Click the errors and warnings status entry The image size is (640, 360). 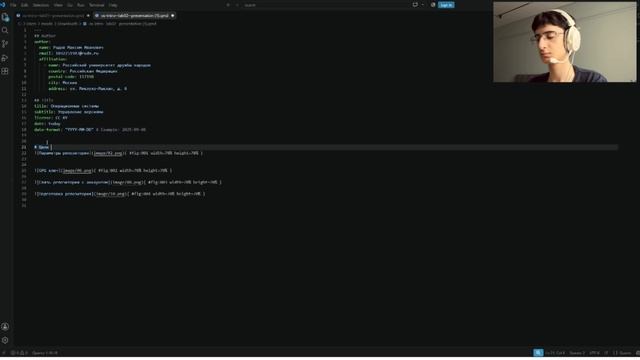click(x=19, y=353)
